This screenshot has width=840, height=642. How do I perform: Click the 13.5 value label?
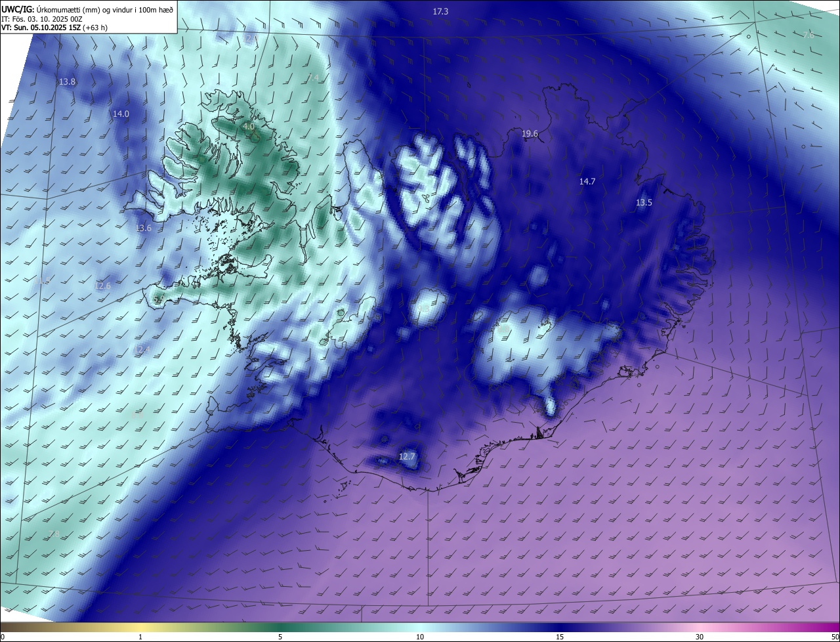644,202
